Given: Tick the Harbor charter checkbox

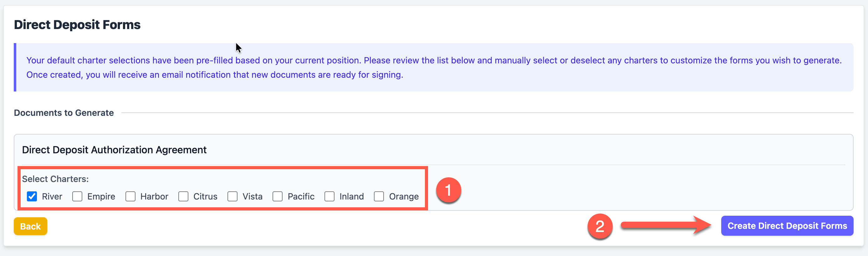Looking at the screenshot, I should pyautogui.click(x=130, y=196).
